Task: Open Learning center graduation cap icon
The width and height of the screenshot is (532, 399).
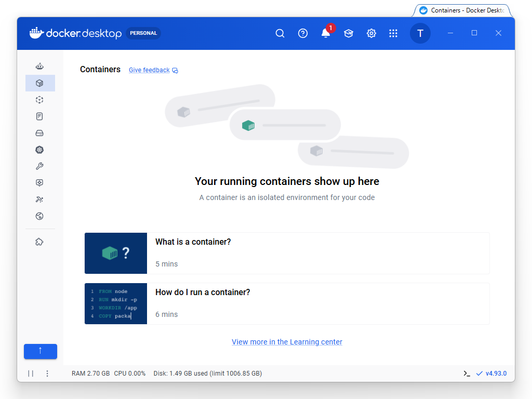Action: [x=349, y=33]
